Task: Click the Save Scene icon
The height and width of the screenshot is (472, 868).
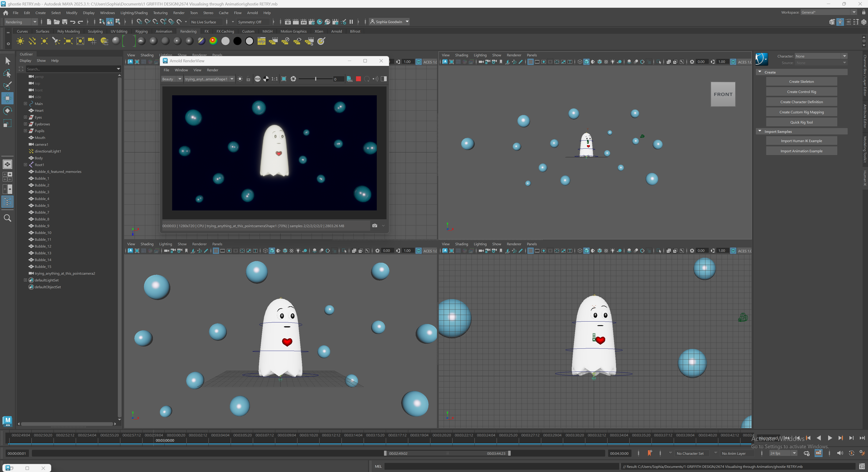Action: point(64,22)
